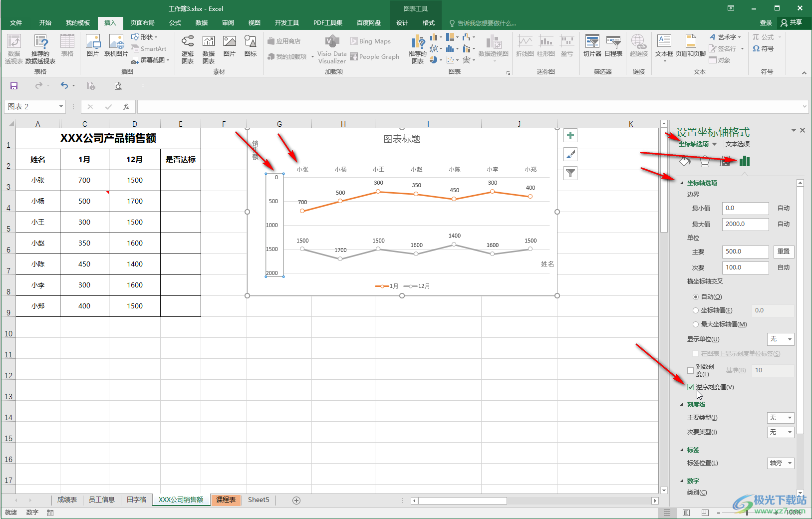Viewport: 812px width, 519px height.
Task: Click the Reset (重置) button for major unit
Action: [x=784, y=252]
